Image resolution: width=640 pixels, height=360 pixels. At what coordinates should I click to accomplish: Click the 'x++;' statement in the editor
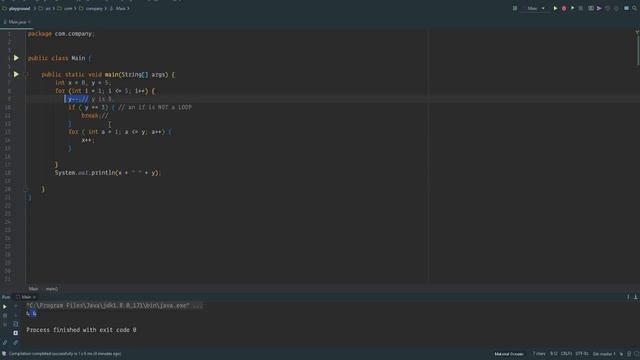(88, 140)
